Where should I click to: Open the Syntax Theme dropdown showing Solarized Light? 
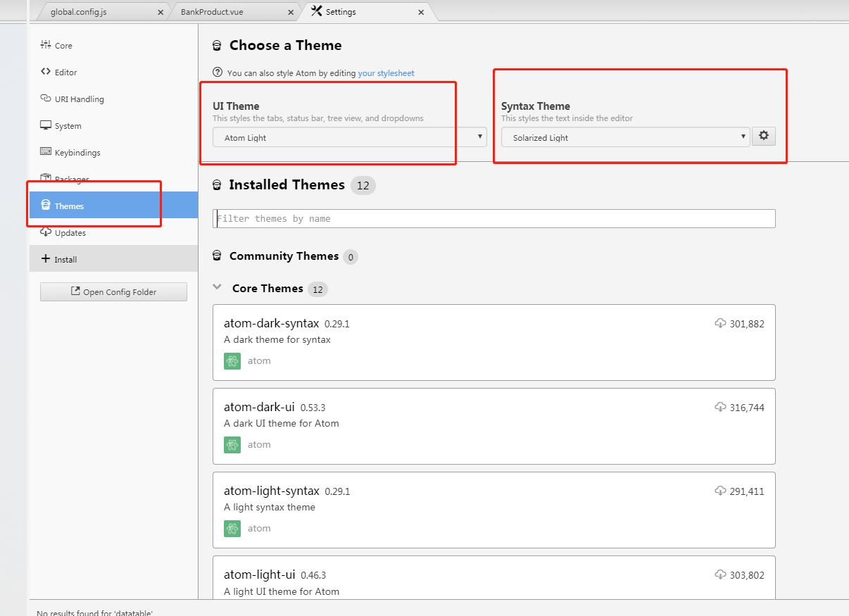coord(625,137)
